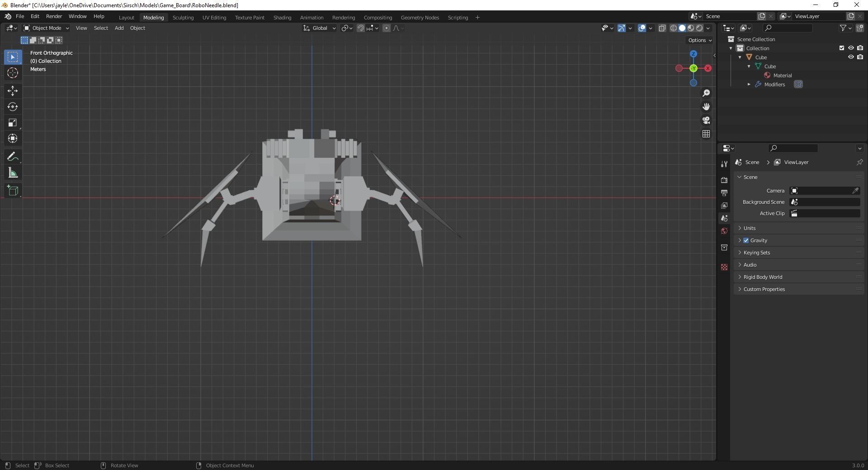Toggle viewport gizmos button
Viewport: 868px width, 470px height.
click(x=622, y=28)
